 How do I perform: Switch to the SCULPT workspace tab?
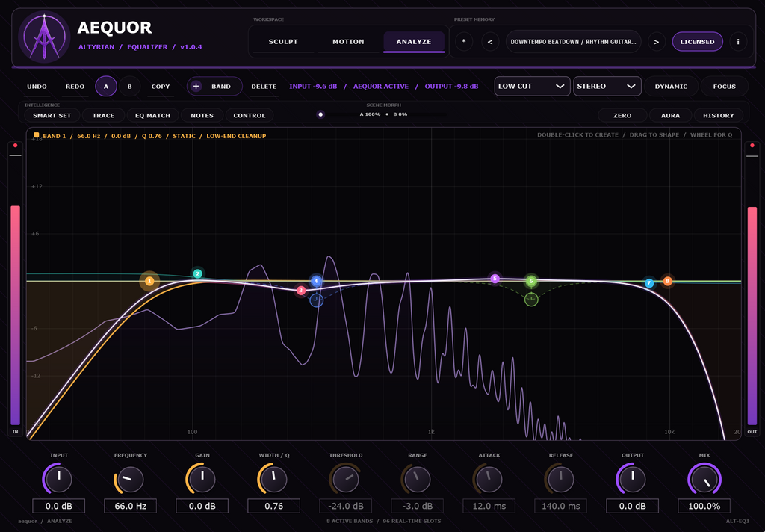tap(283, 42)
